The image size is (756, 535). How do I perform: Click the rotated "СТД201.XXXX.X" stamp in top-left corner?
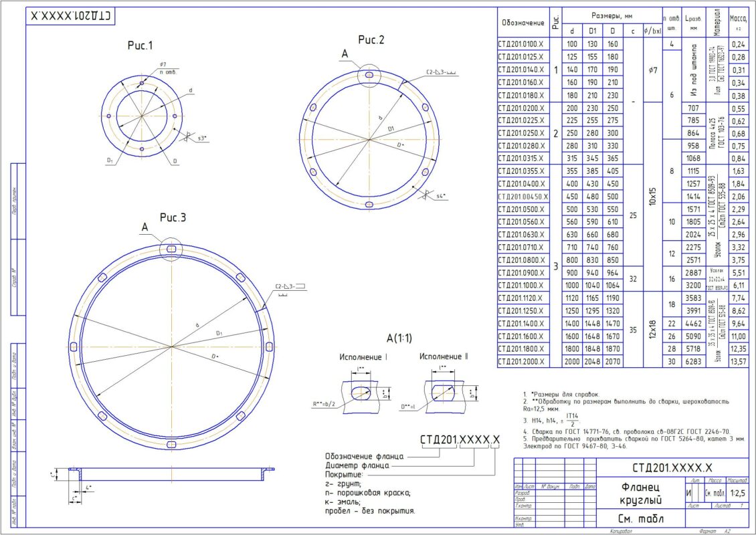coord(70,16)
